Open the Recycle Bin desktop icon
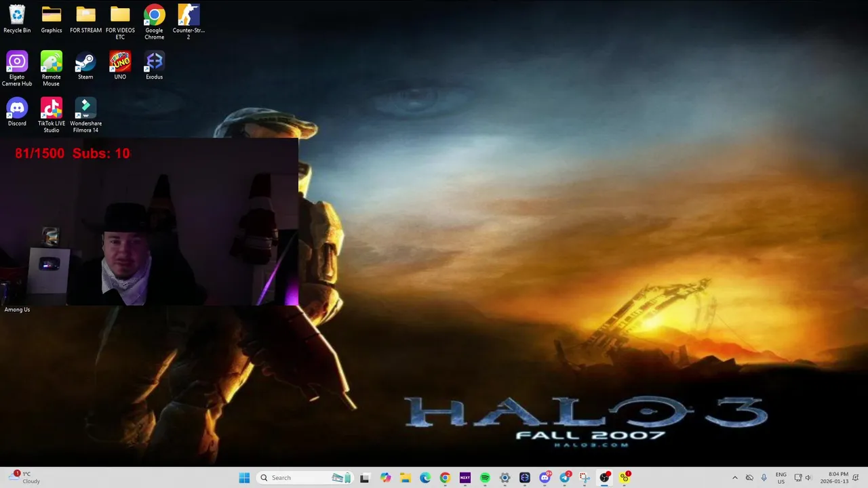 pyautogui.click(x=17, y=19)
